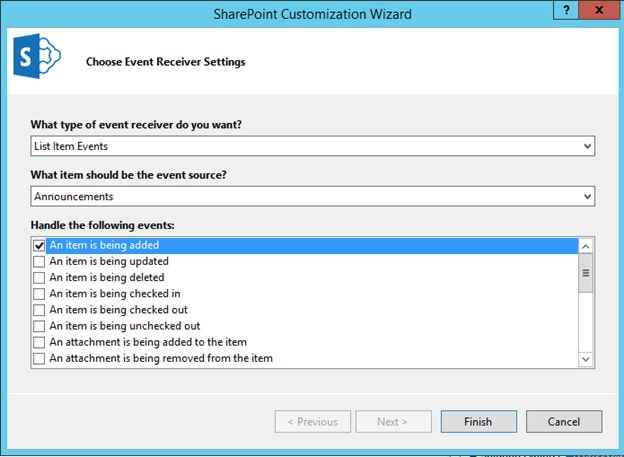Viewport: 624px width, 457px height.
Task: Open the event source Announcements dropdown
Action: pyautogui.click(x=587, y=196)
